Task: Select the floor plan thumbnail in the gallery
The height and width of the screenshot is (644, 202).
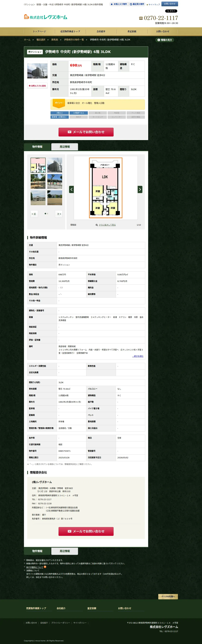Action: [38, 165]
